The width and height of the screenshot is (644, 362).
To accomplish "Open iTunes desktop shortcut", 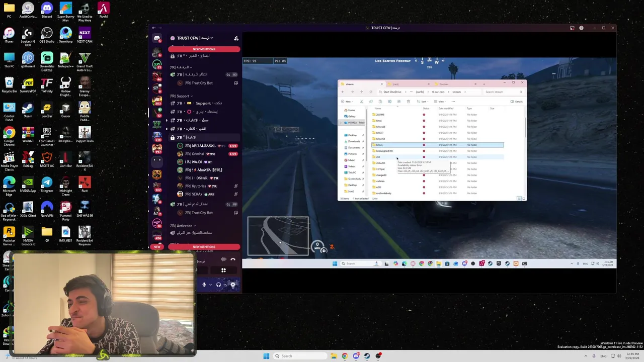I will point(9,36).
